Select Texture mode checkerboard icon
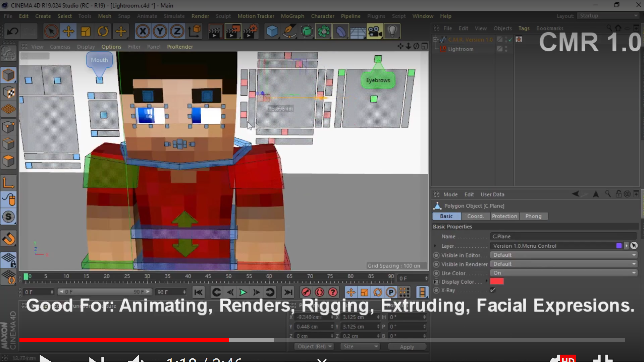Screen dimensions: 644x362 tap(8, 93)
